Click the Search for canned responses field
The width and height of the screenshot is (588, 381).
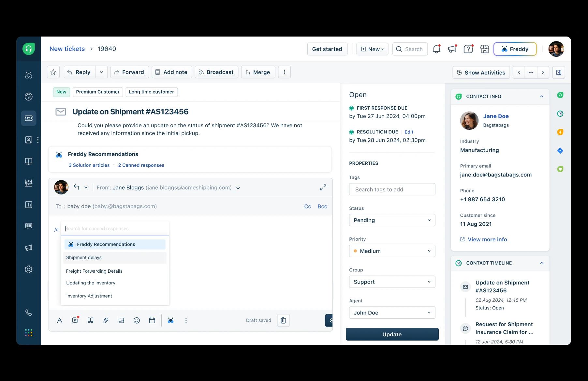tap(115, 229)
